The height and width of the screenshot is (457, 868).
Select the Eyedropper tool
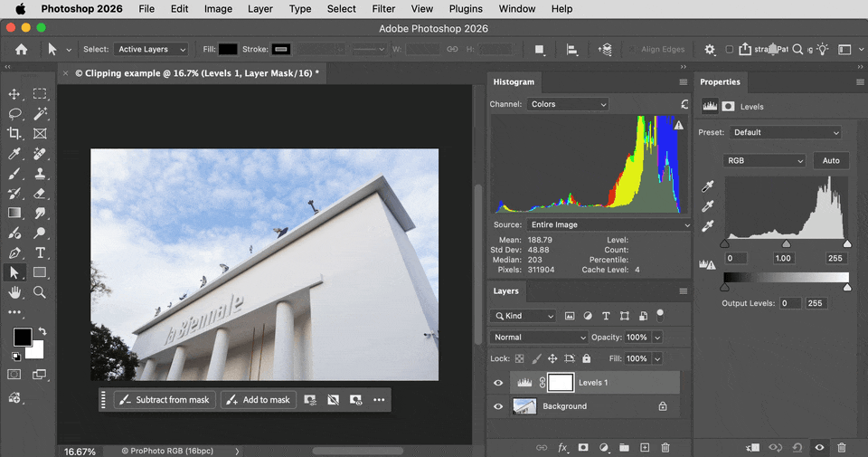pos(14,154)
